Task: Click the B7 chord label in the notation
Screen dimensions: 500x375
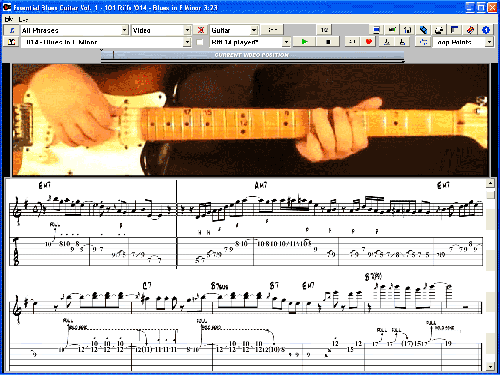Action: tap(274, 286)
